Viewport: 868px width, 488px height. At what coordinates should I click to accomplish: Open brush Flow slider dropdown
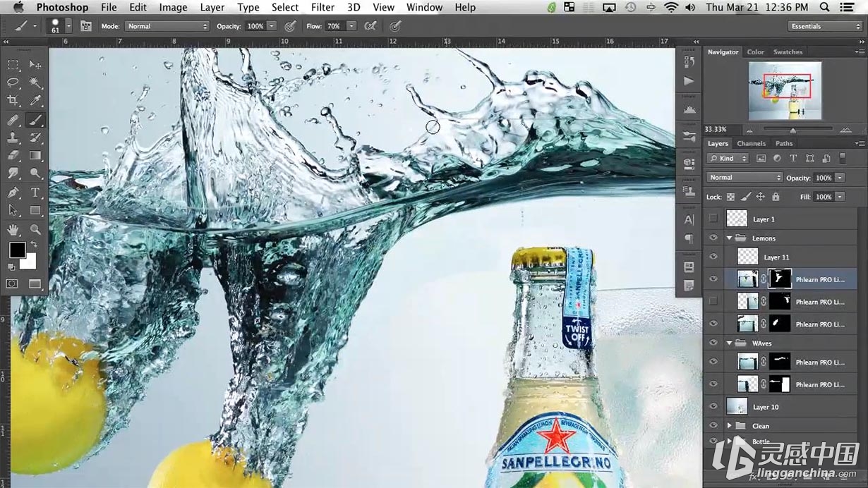353,26
